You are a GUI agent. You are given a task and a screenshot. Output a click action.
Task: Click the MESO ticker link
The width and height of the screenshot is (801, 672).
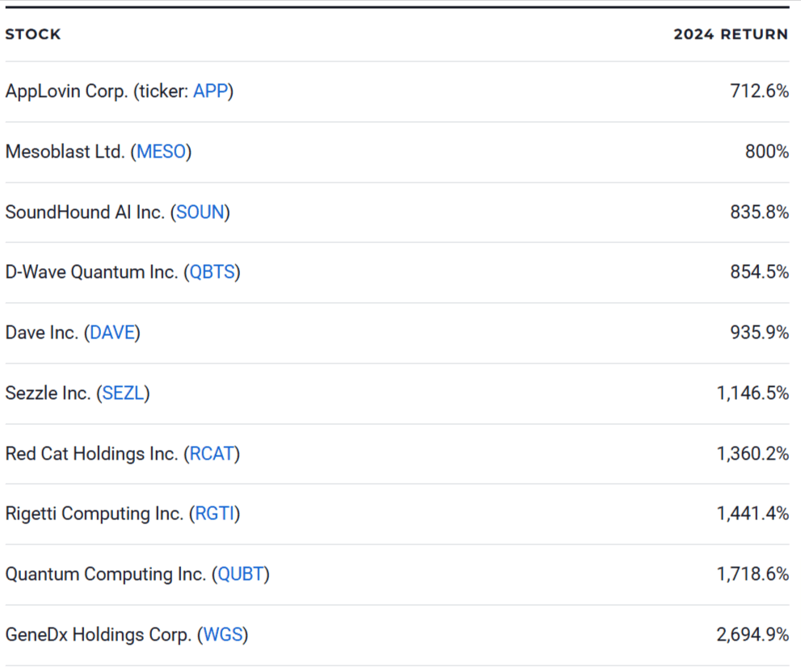click(161, 152)
